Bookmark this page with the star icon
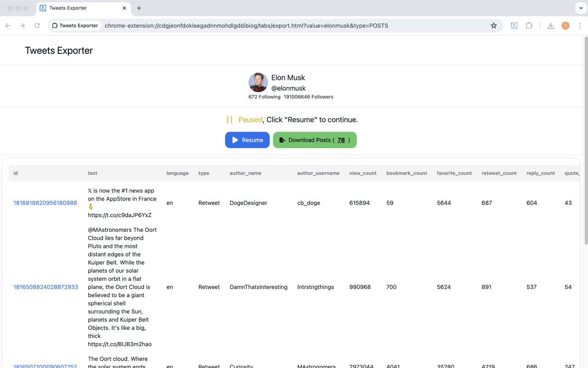Screen dimensions: 588x368 (x=494, y=26)
